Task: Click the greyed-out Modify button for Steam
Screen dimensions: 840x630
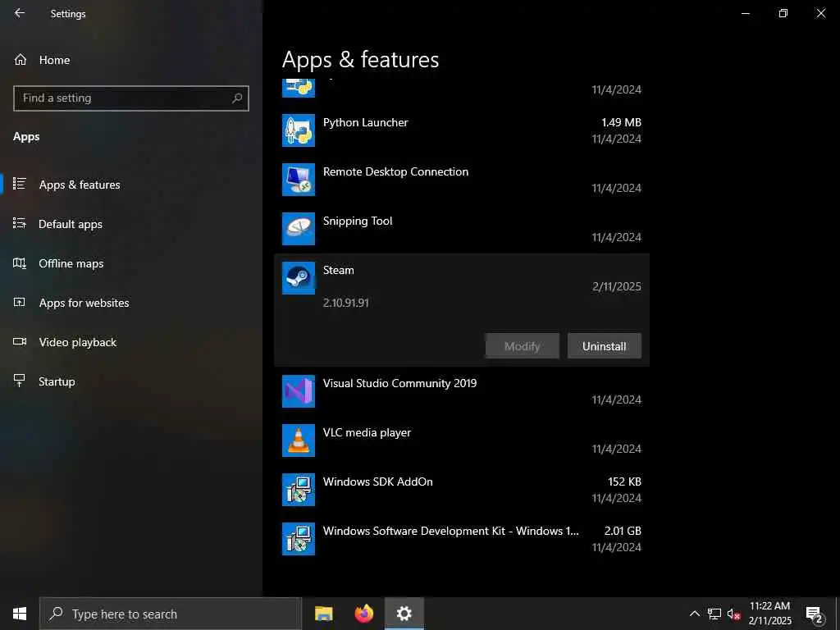Action: (523, 346)
